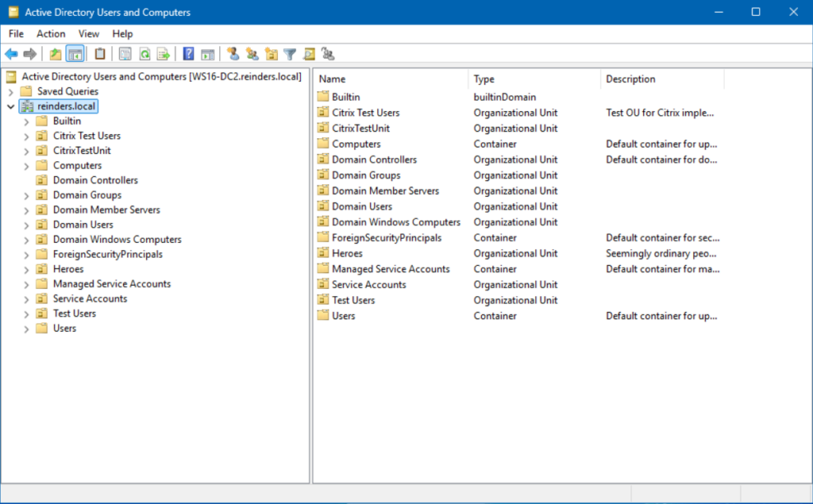Screen dimensions: 813x504
Task: Open filter options via funnel icon
Action: click(290, 54)
